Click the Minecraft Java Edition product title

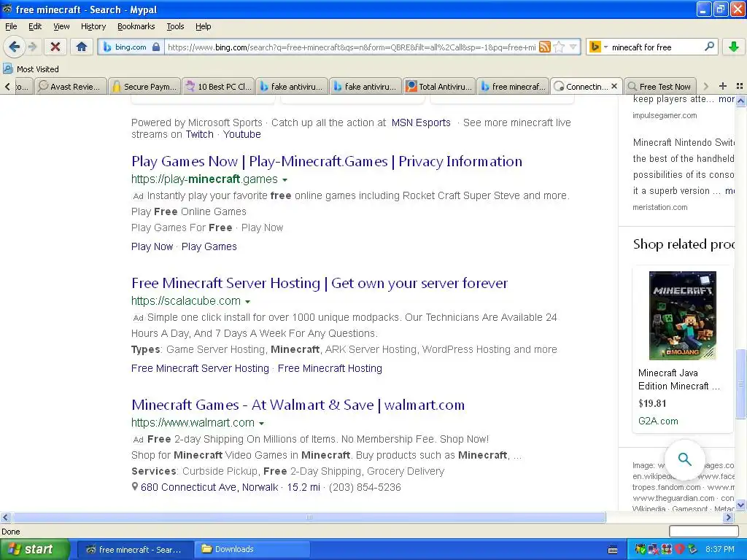679,379
